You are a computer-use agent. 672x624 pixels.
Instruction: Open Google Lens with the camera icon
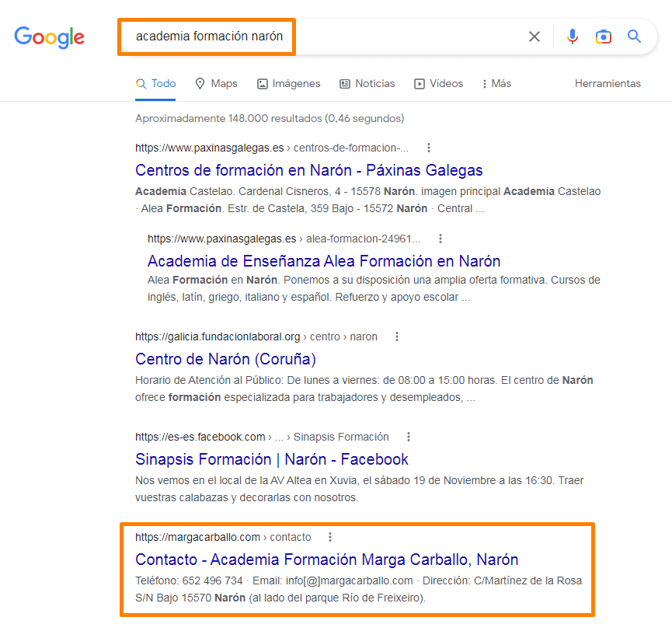pos(604,36)
